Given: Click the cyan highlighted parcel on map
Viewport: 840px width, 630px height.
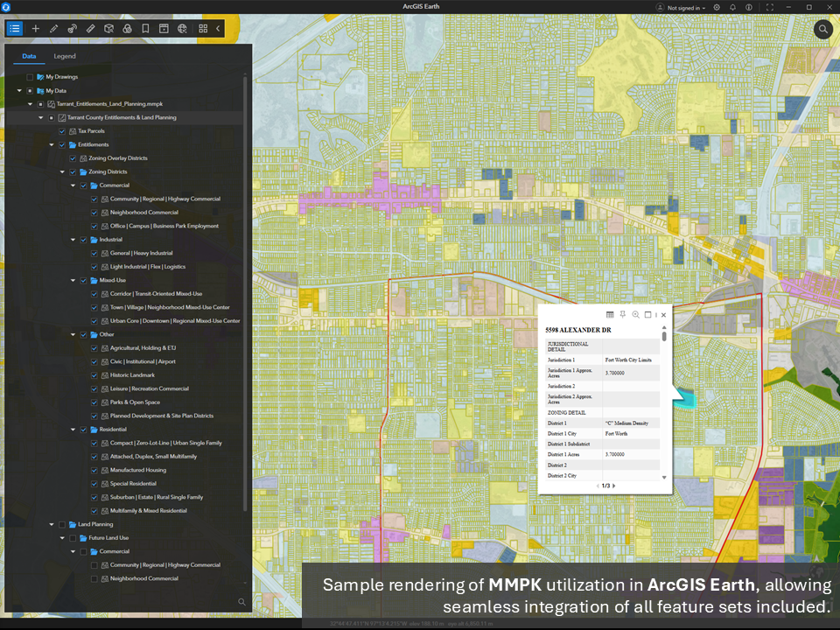Looking at the screenshot, I should coord(686,399).
